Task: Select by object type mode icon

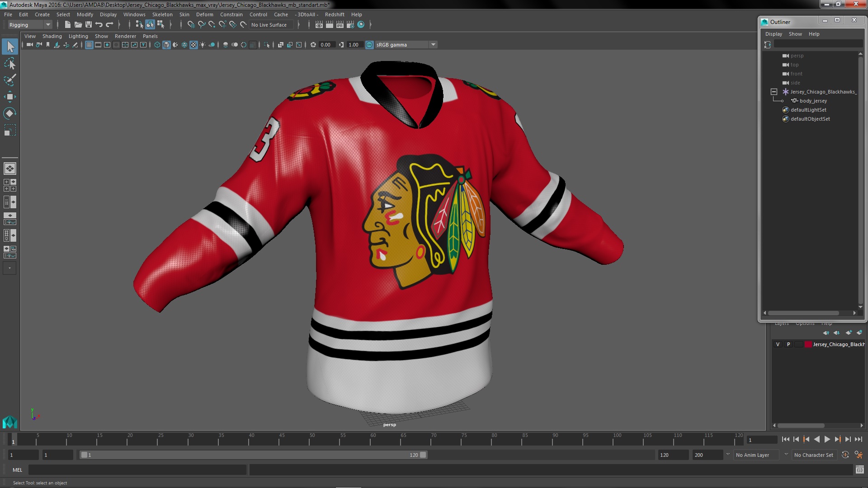Action: [150, 25]
